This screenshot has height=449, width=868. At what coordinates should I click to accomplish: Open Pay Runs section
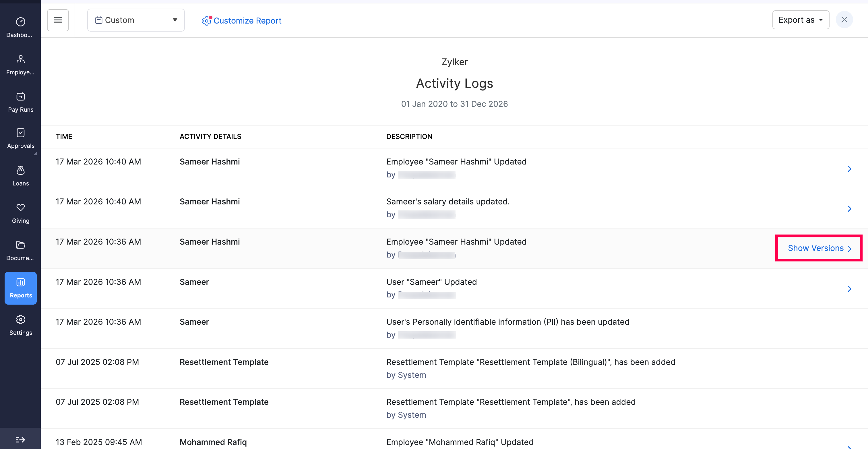tap(20, 102)
